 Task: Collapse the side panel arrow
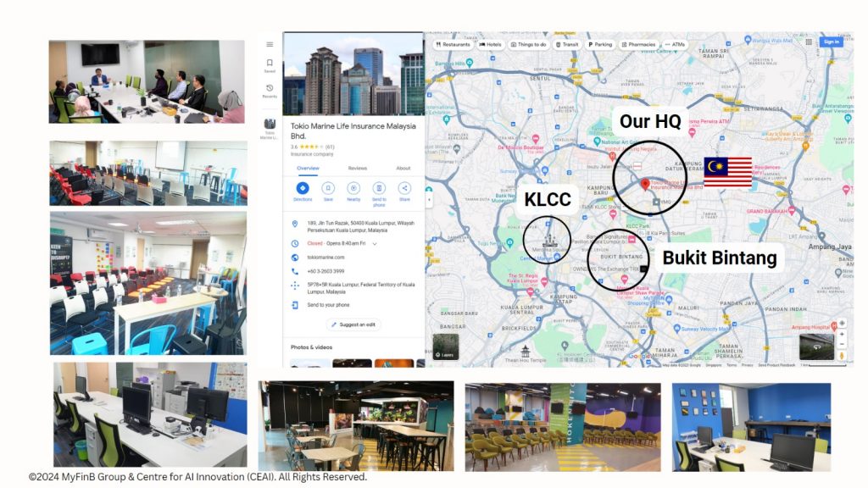(429, 199)
